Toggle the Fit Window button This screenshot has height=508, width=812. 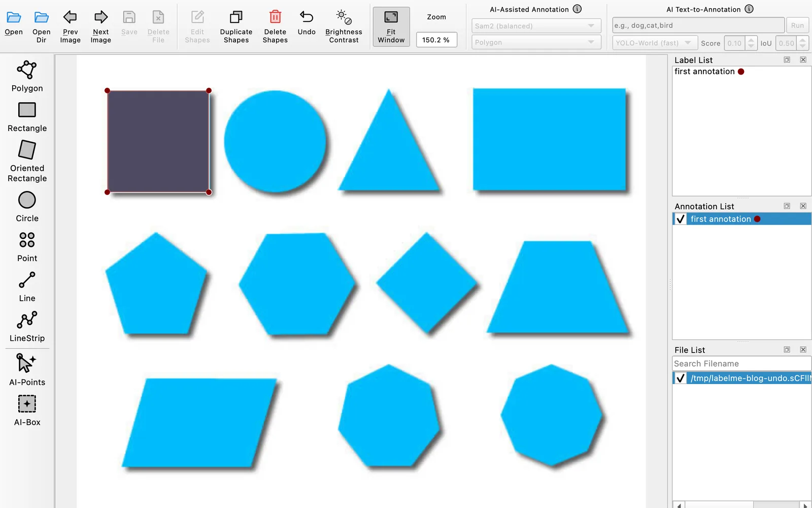coord(391,26)
